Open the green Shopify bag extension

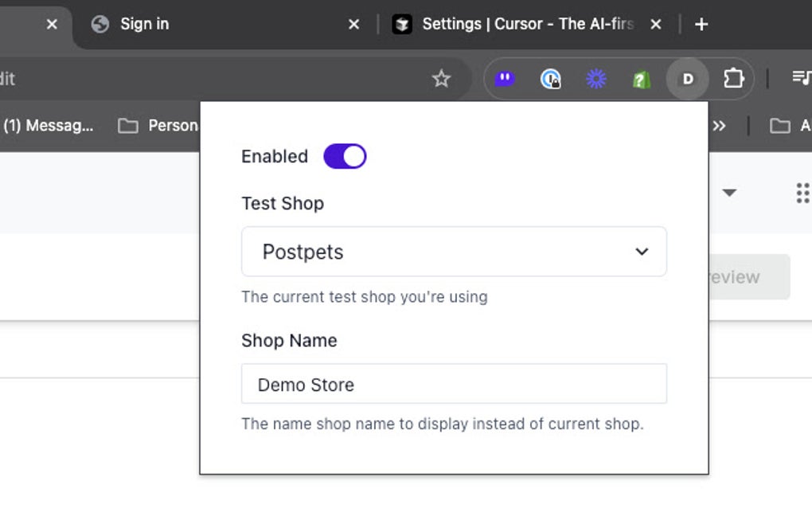641,79
